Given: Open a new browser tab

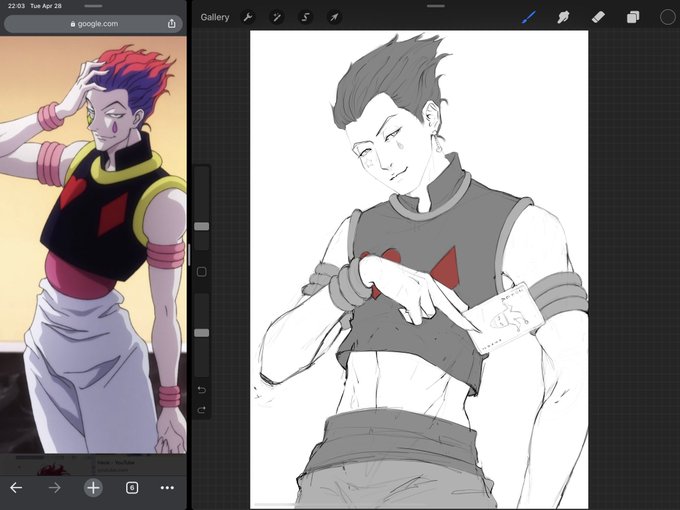Looking at the screenshot, I should coord(93,488).
